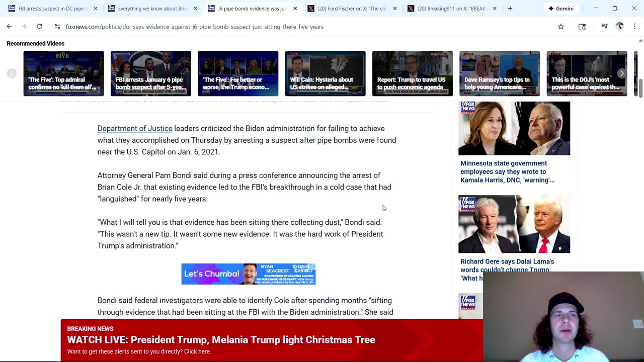This screenshot has width=644, height=362.
Task: Click the 'Recommended Videos' heading
Action: (x=36, y=44)
